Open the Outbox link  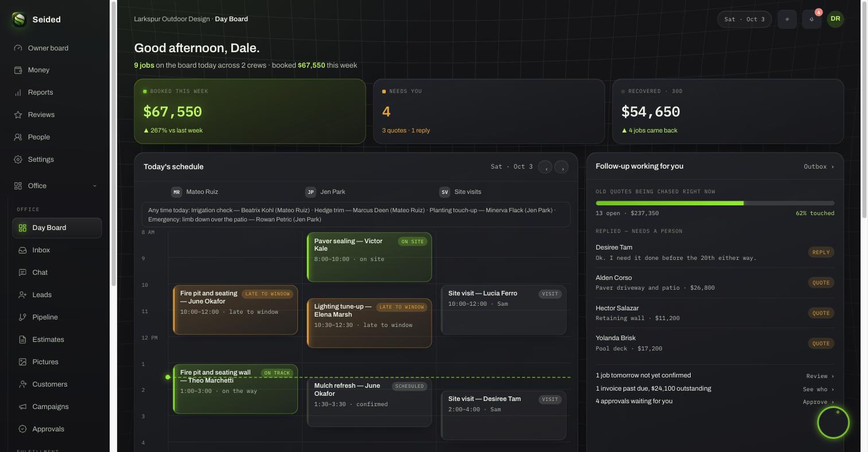[819, 166]
